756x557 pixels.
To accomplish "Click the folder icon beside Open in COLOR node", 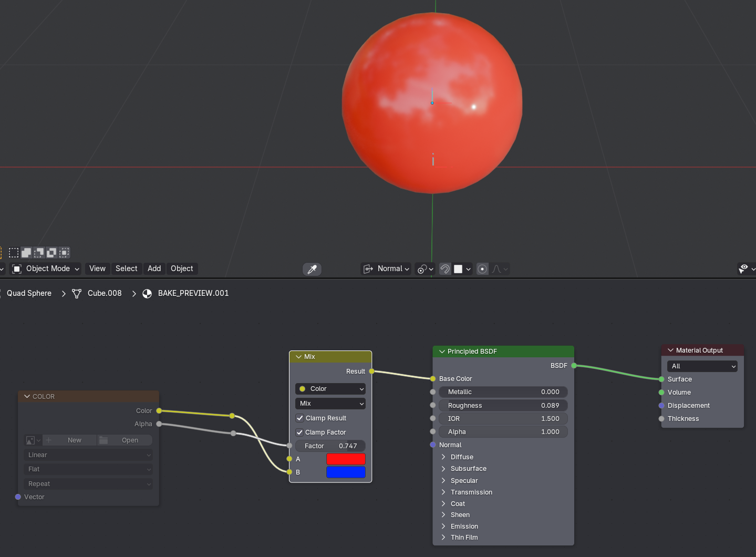I will click(104, 440).
